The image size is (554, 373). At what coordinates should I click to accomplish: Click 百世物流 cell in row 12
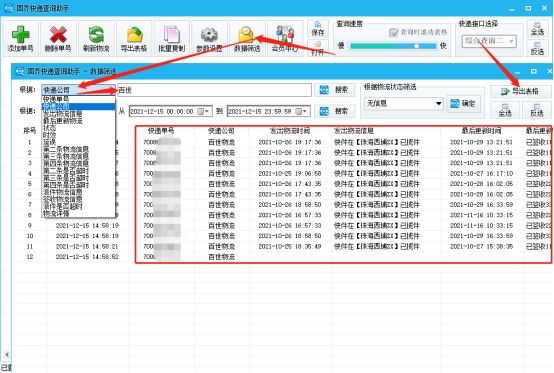(221, 257)
